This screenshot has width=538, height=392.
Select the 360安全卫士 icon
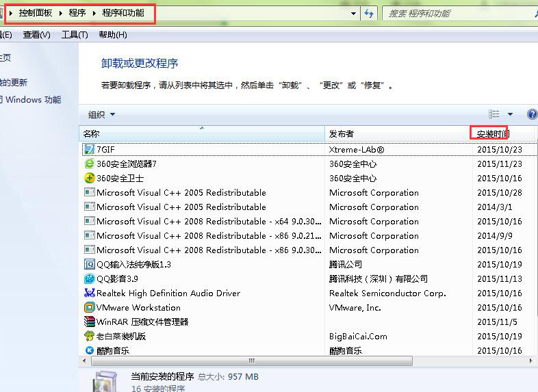89,178
